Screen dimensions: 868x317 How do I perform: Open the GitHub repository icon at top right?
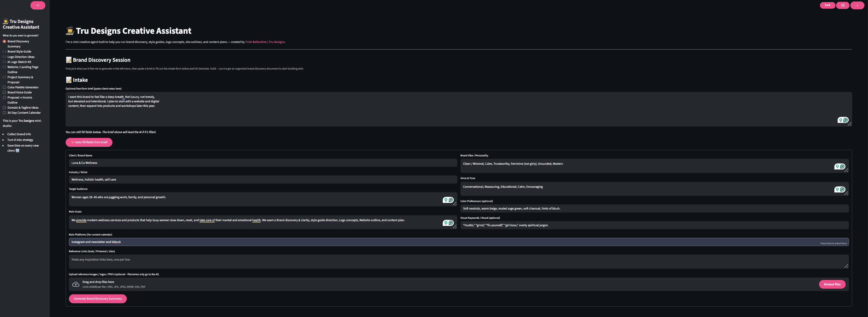(x=843, y=5)
